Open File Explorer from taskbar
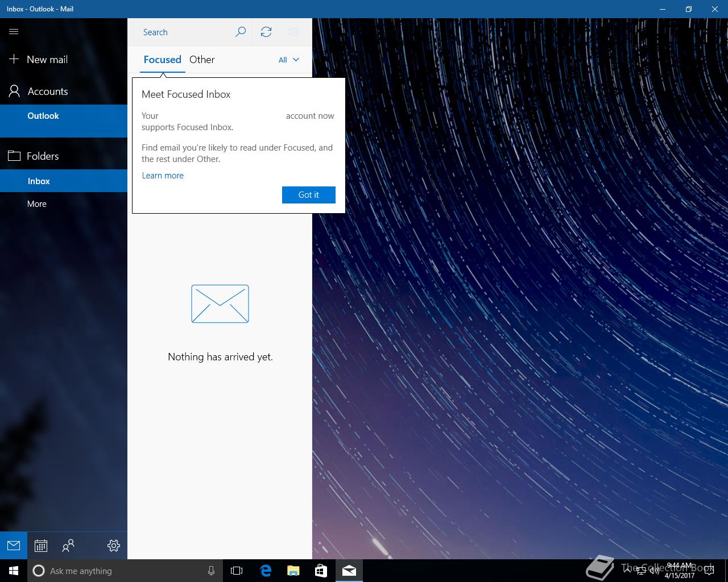The height and width of the screenshot is (582, 728). [293, 571]
